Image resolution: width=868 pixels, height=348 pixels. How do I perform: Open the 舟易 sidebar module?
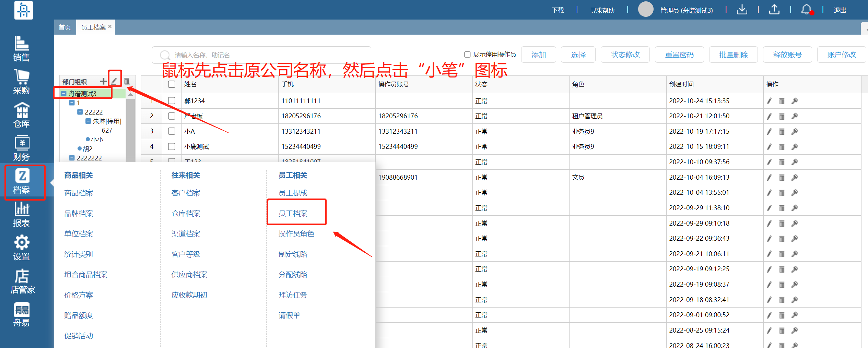tap(22, 314)
